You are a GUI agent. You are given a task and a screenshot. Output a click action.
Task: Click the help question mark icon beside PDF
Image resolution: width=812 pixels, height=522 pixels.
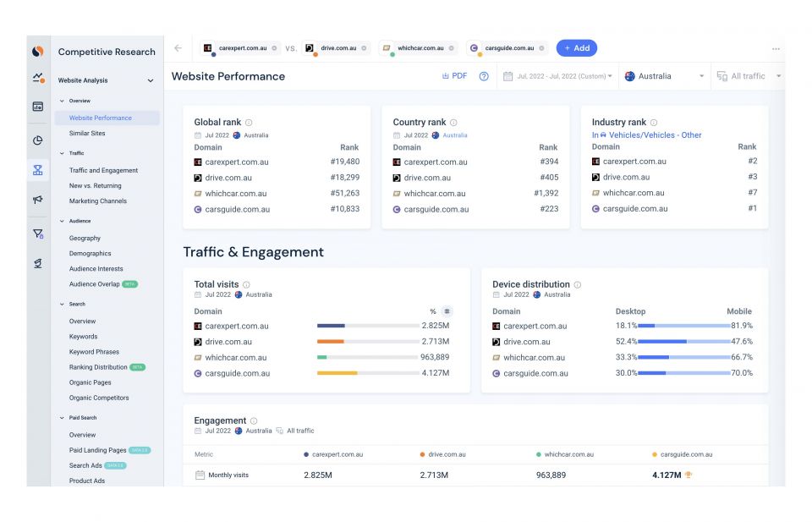[484, 76]
